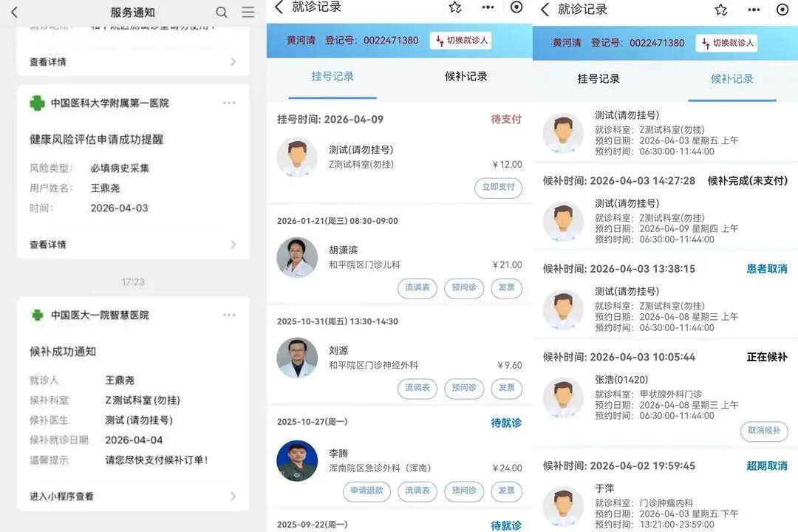Image resolution: width=798 pixels, height=532 pixels.
Task: Click 发票 on 刘源 record
Action: tap(506, 389)
